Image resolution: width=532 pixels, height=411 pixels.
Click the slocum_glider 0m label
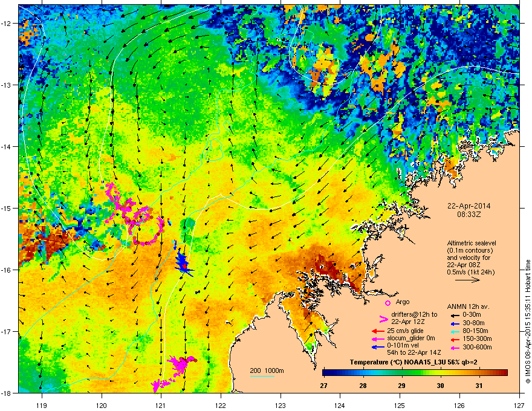411,338
